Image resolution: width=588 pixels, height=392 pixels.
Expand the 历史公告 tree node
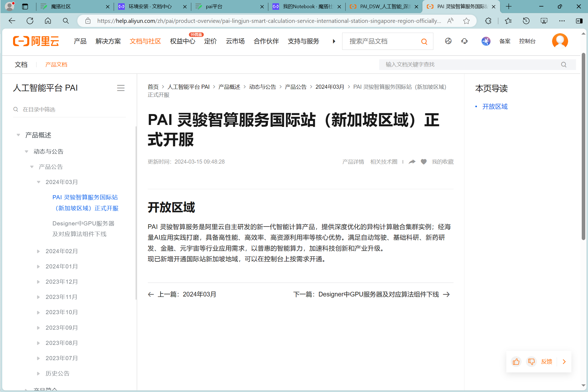[38, 373]
